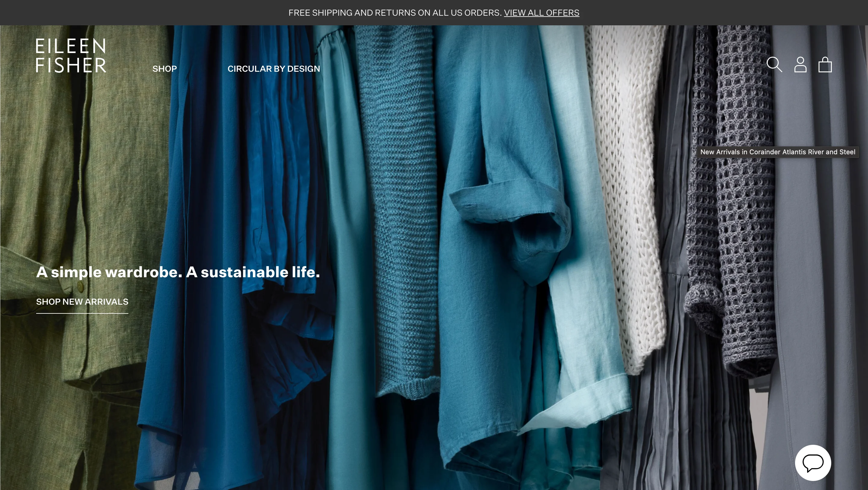Open the chat bubble widget
The width and height of the screenshot is (868, 490).
tap(813, 463)
